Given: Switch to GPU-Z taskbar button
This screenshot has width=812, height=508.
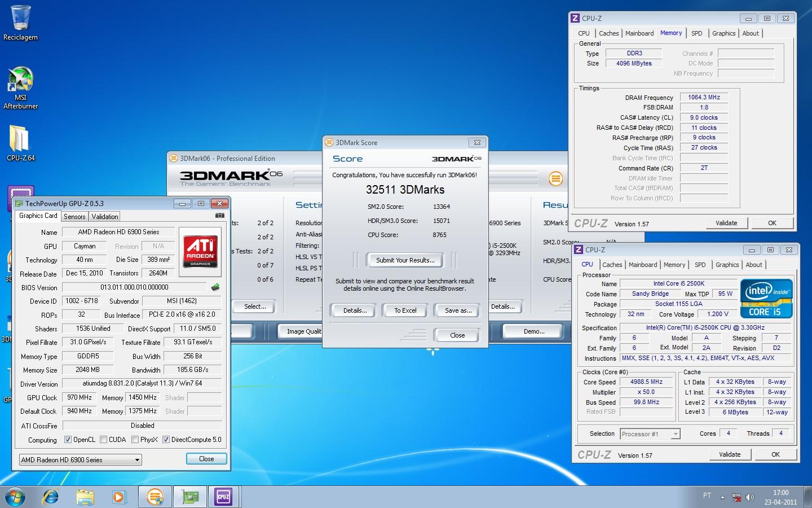Looking at the screenshot, I should coord(189,497).
